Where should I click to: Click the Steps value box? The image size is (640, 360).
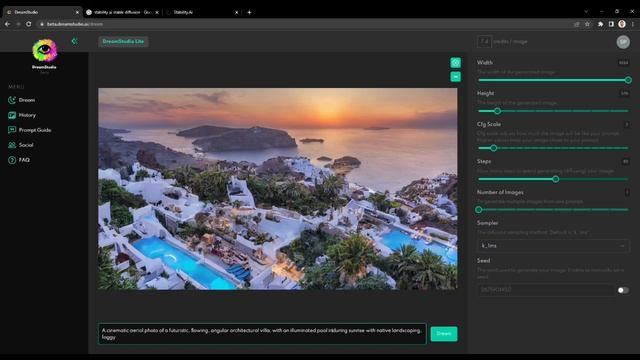pos(625,162)
